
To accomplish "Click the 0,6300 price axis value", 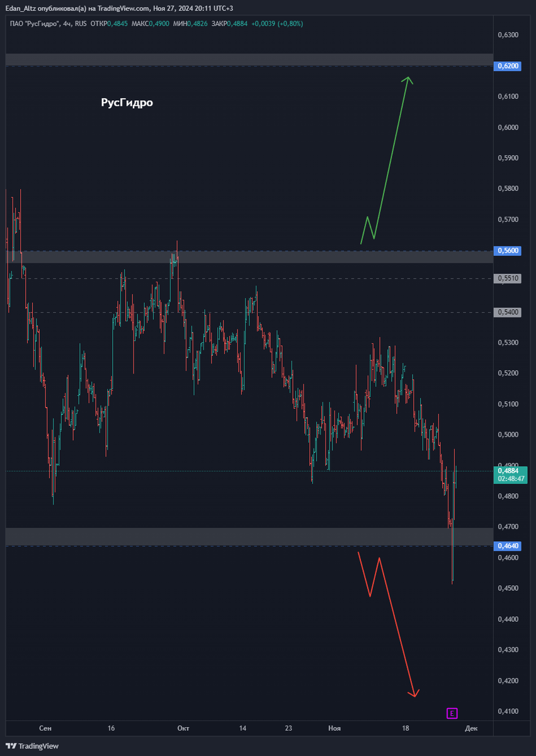I will [508, 35].
